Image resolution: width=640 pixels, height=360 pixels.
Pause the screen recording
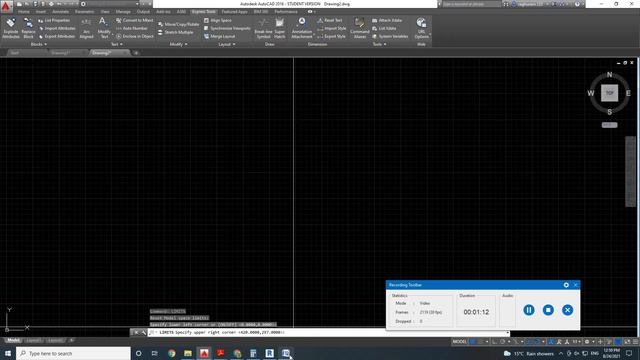529,310
